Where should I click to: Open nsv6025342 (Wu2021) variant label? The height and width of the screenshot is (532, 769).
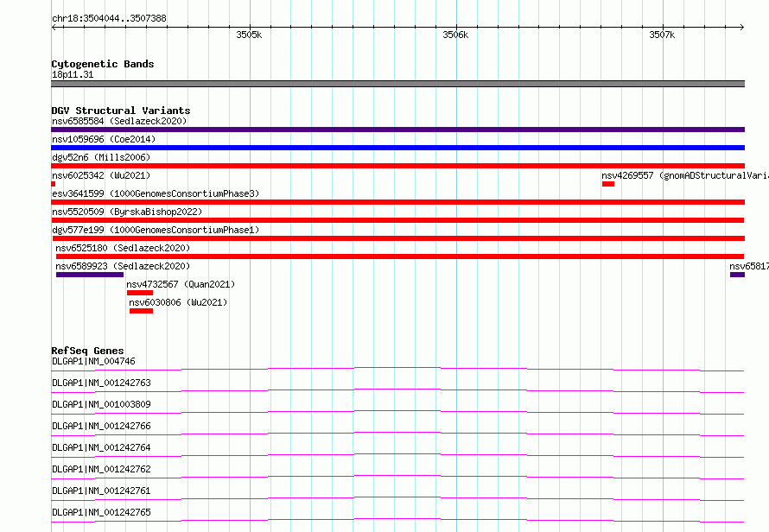tap(101, 175)
